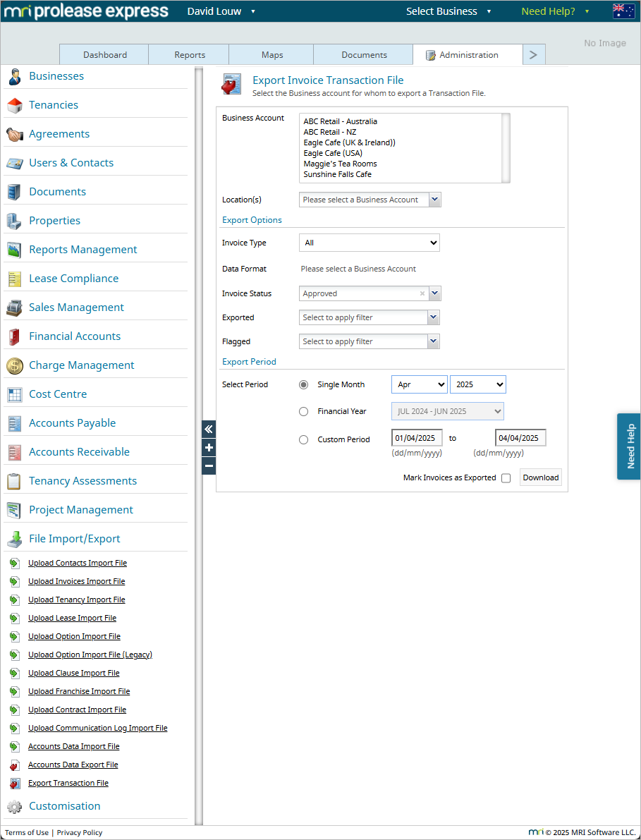
Task: Select the Financial Year radio button
Action: [x=304, y=411]
